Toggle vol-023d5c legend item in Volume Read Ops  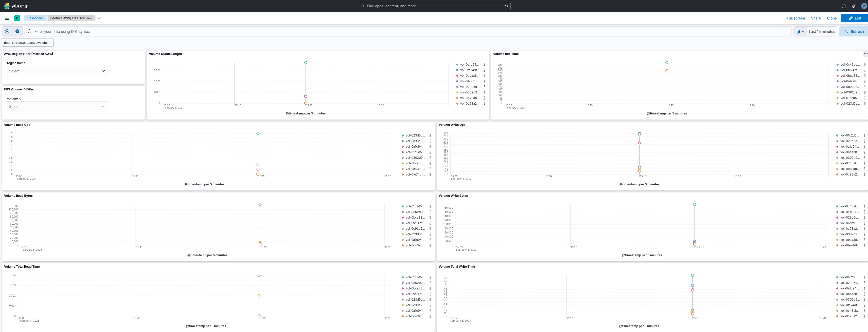[415, 135]
